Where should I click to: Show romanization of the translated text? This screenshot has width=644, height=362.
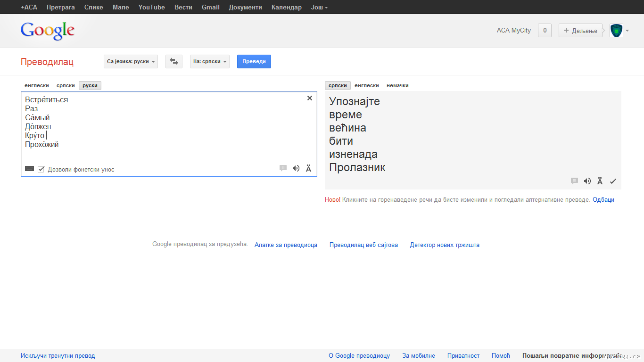click(600, 181)
